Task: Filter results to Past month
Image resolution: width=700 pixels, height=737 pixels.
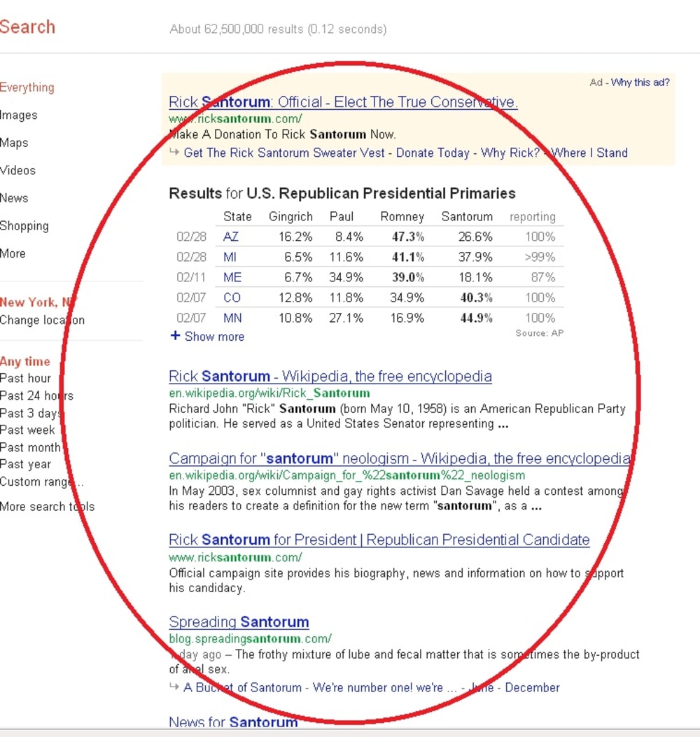Action: (31, 447)
